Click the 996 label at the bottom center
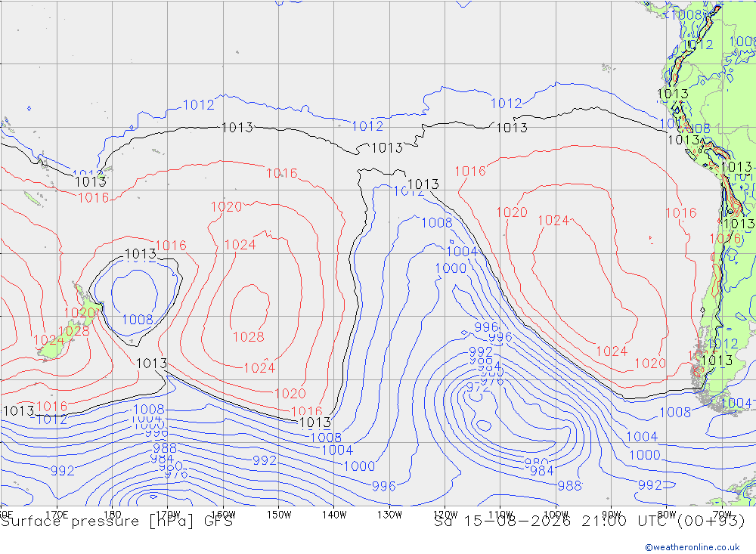 [384, 486]
